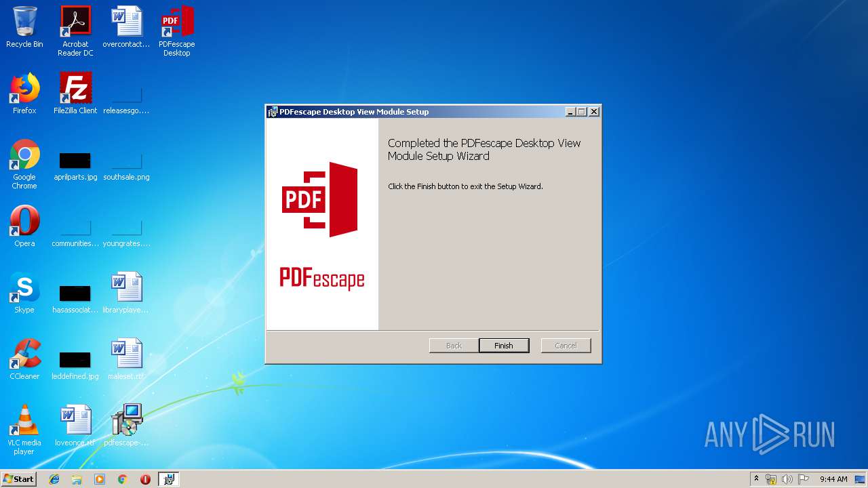Click the installer taskbar button
Screen dimensions: 868x488
coord(169,479)
